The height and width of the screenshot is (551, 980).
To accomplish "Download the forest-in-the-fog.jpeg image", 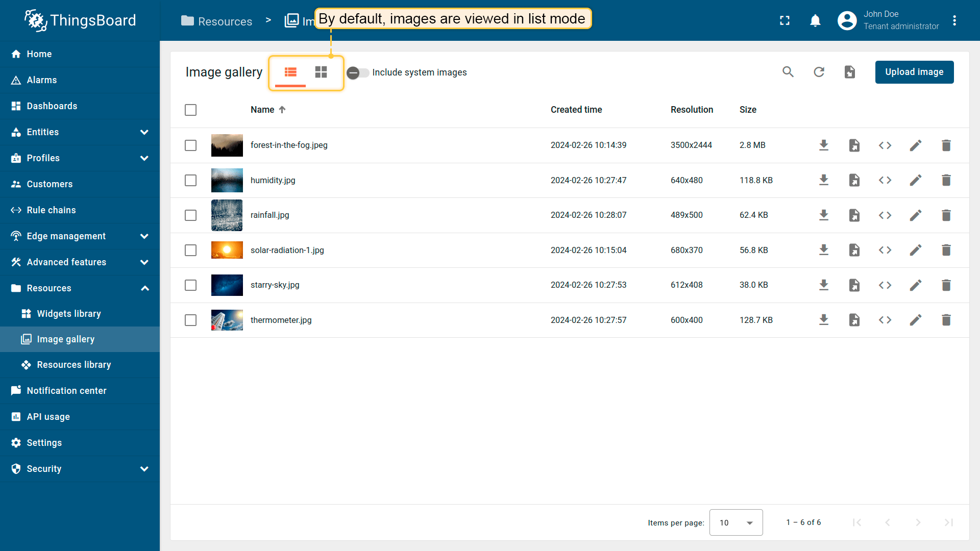I will (823, 145).
